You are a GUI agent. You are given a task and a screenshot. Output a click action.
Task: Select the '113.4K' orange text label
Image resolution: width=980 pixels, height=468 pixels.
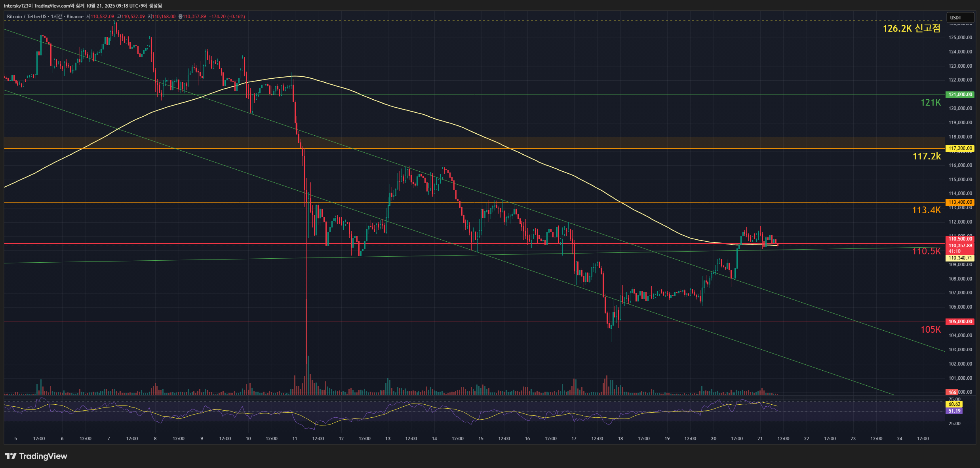click(926, 210)
